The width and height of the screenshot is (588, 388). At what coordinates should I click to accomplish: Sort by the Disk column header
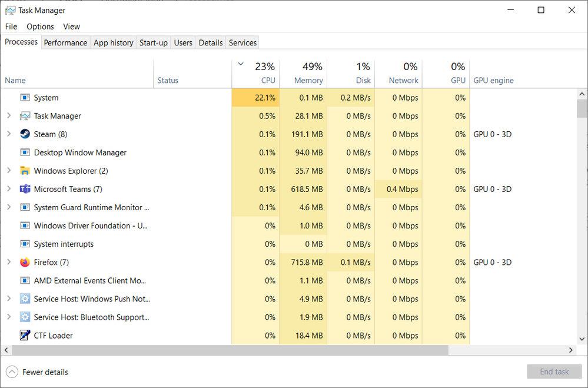coord(351,74)
